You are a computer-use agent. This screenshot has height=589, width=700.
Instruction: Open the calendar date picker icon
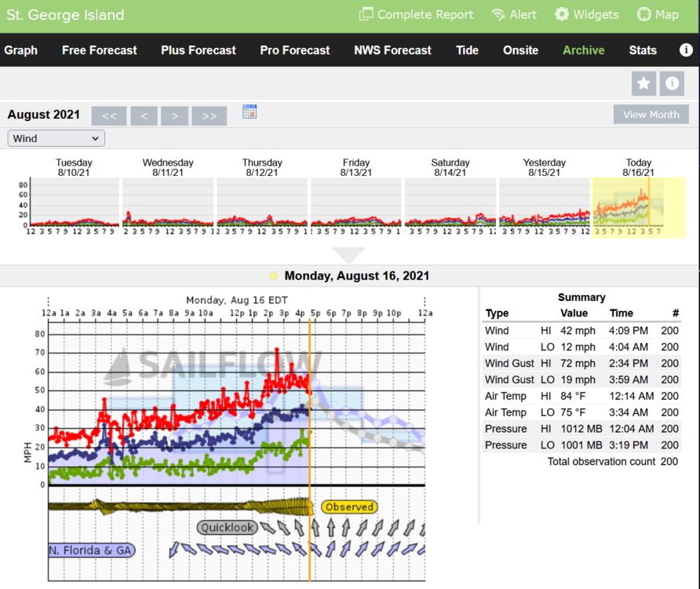pos(250,112)
